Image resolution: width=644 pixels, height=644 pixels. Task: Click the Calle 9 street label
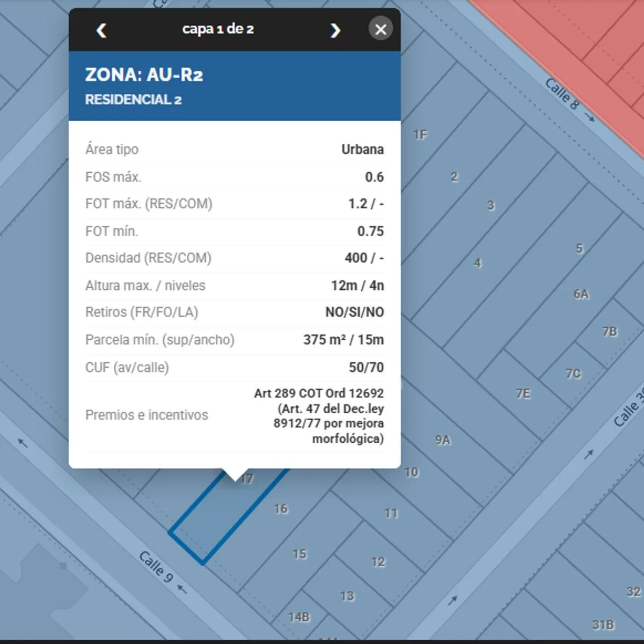click(156, 566)
